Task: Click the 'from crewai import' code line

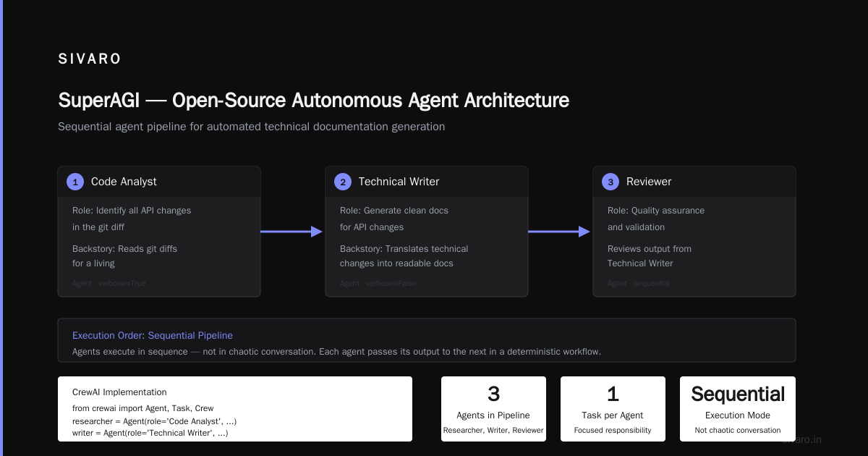Action: click(143, 408)
